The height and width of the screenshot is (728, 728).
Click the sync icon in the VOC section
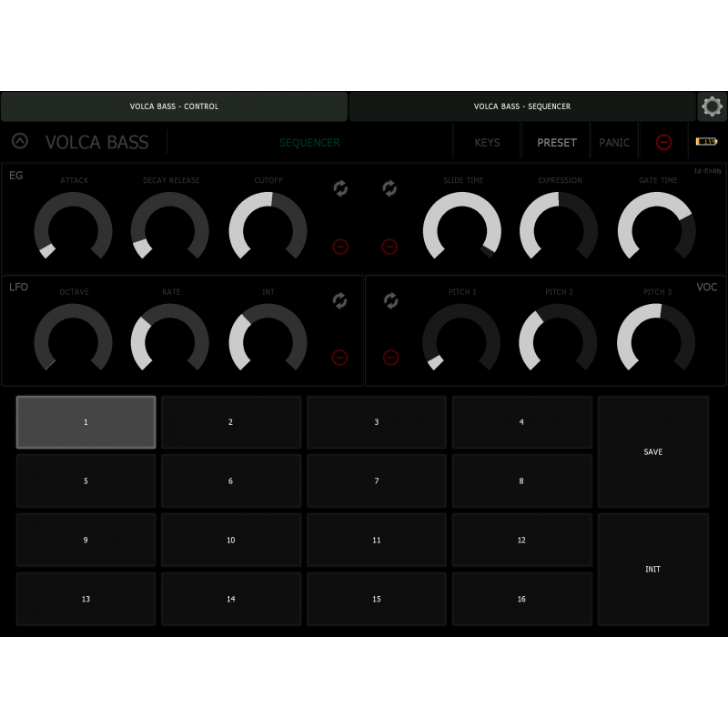(391, 300)
